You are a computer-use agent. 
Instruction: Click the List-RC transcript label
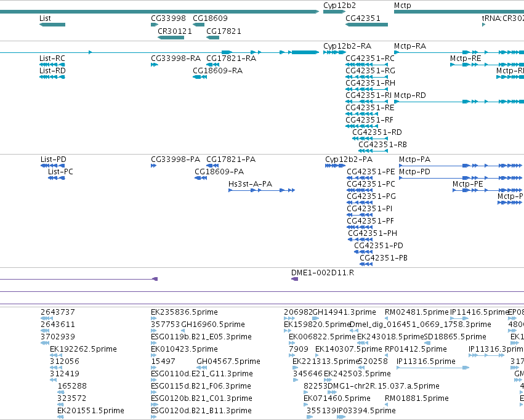pyautogui.click(x=52, y=58)
